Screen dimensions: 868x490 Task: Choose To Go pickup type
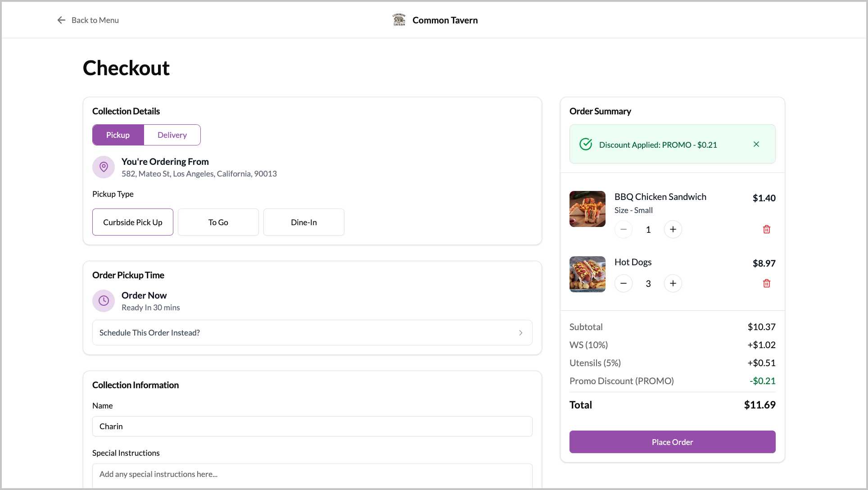[x=218, y=222]
